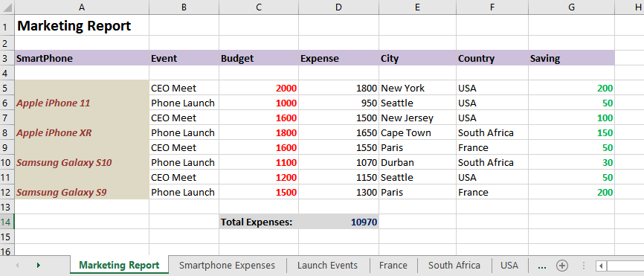Open the Launch Events sheet tab
The height and width of the screenshot is (276, 644).
click(328, 266)
